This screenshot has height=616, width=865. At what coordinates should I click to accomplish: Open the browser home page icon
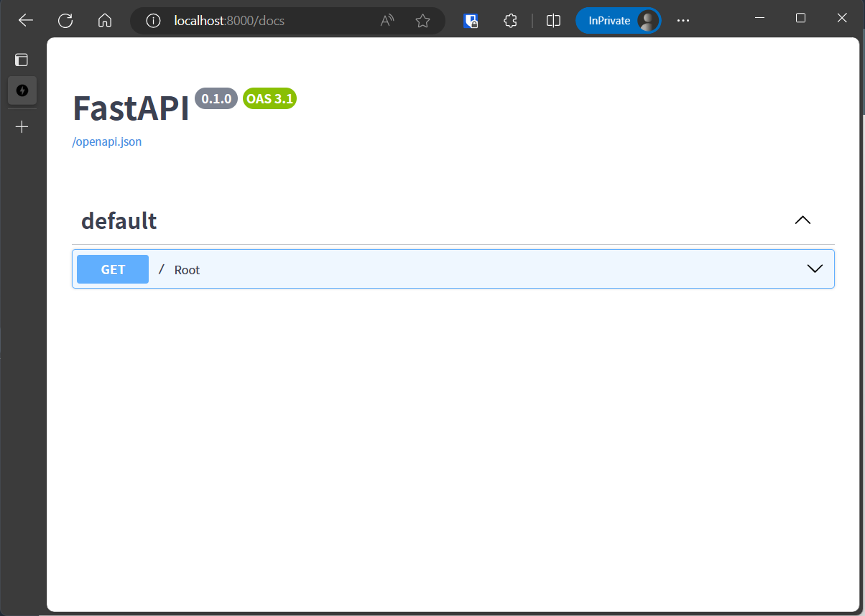coord(105,21)
